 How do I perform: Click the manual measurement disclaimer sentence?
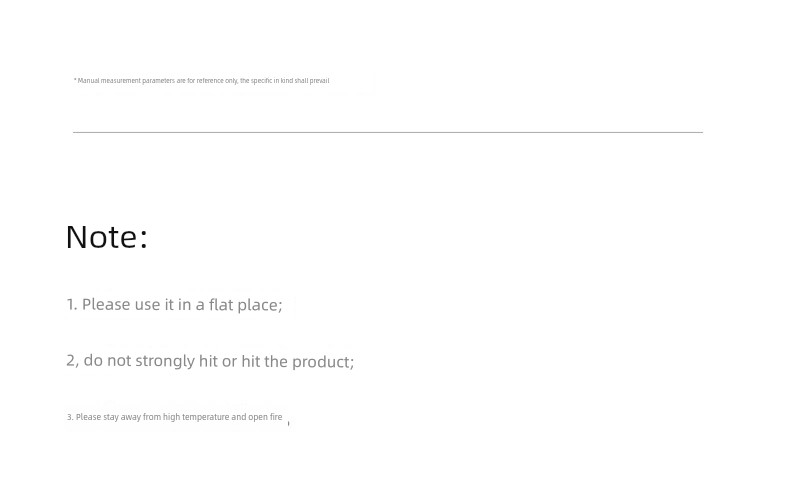click(201, 81)
